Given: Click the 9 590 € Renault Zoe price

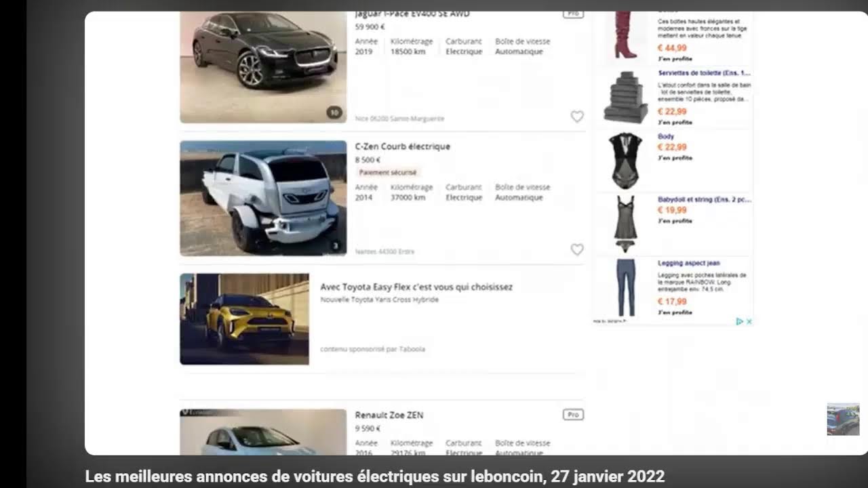Looking at the screenshot, I should click(x=368, y=428).
